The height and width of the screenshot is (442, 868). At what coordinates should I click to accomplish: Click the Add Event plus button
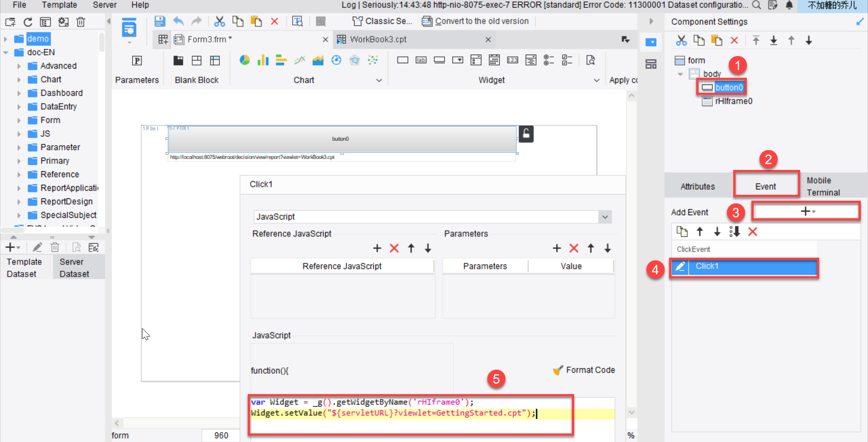point(806,211)
